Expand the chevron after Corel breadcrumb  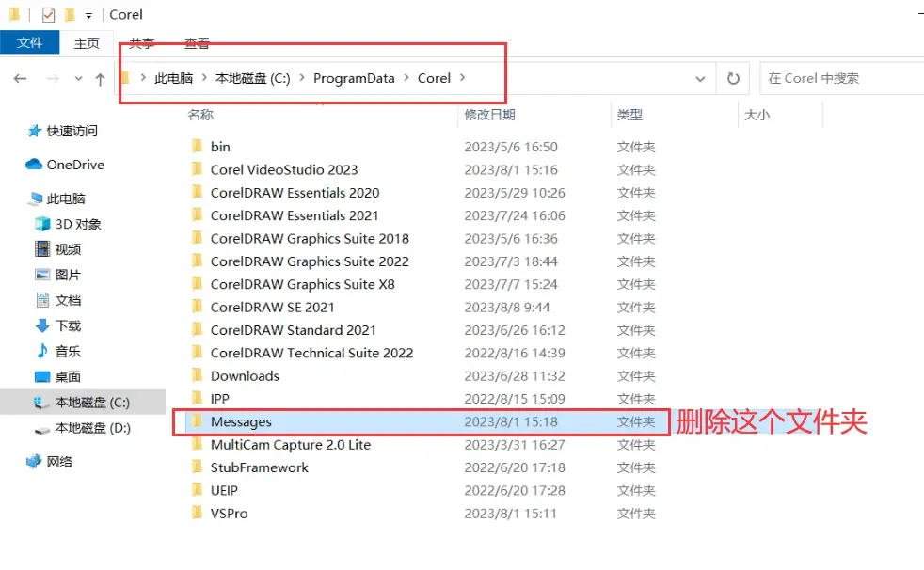click(463, 78)
